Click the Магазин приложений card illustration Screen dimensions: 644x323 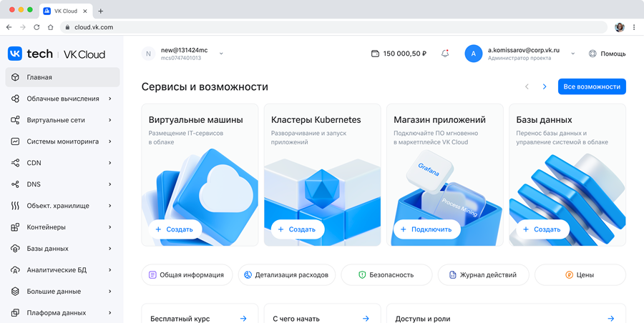(x=446, y=198)
